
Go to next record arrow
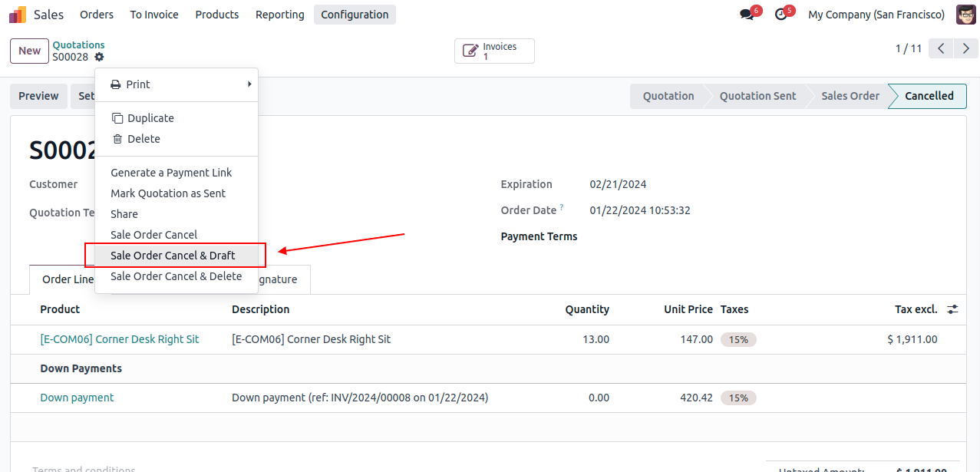pos(966,48)
